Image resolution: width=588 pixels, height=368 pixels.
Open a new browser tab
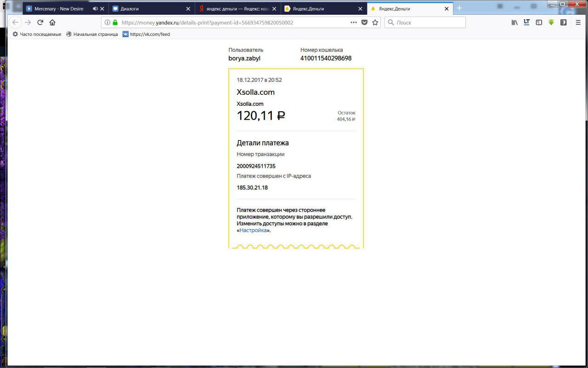[459, 9]
